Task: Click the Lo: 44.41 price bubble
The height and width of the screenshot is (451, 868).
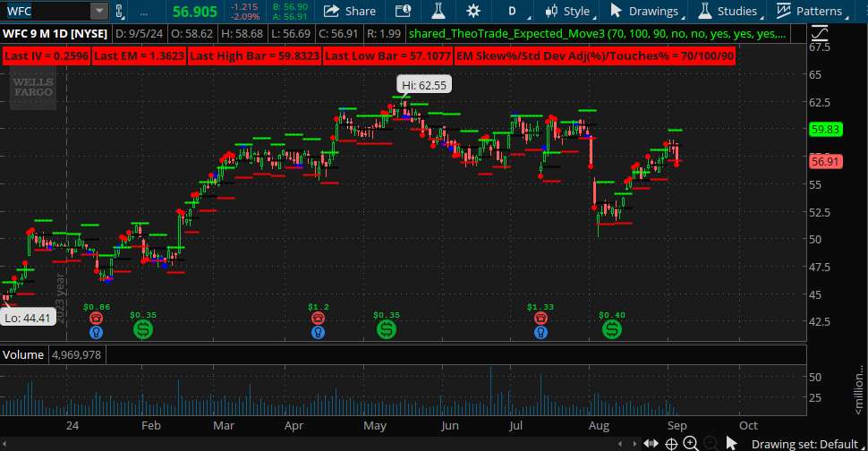Action: coord(28,319)
